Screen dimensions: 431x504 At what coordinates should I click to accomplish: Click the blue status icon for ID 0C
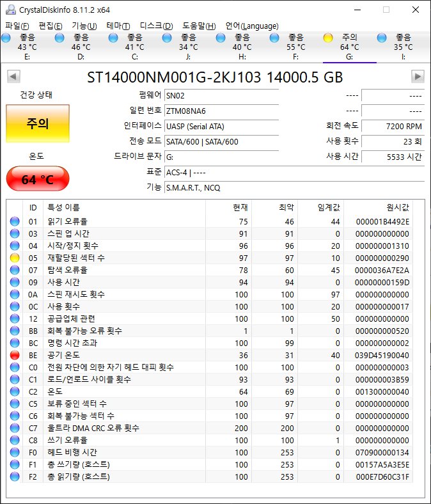click(x=15, y=306)
